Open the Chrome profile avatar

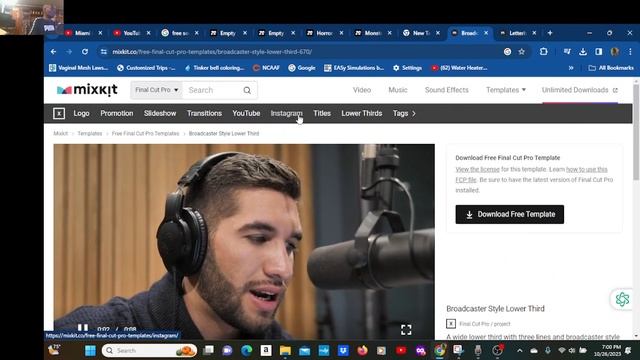point(615,51)
